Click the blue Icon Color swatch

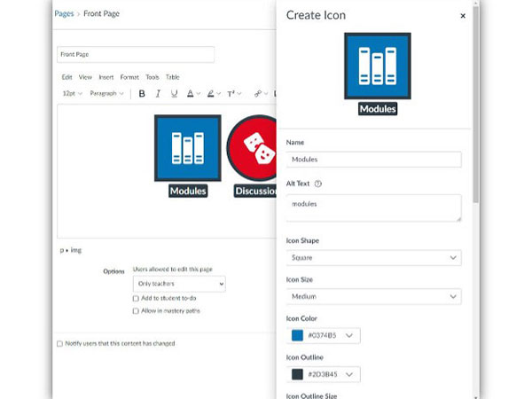297,336
